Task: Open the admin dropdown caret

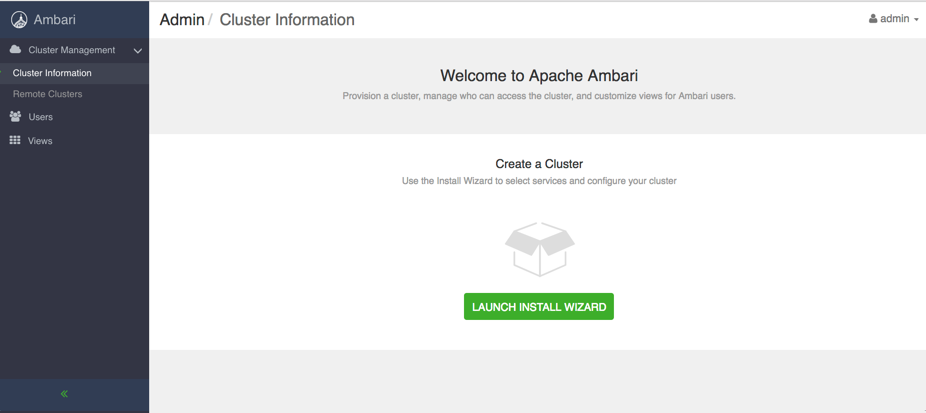Action: (916, 19)
